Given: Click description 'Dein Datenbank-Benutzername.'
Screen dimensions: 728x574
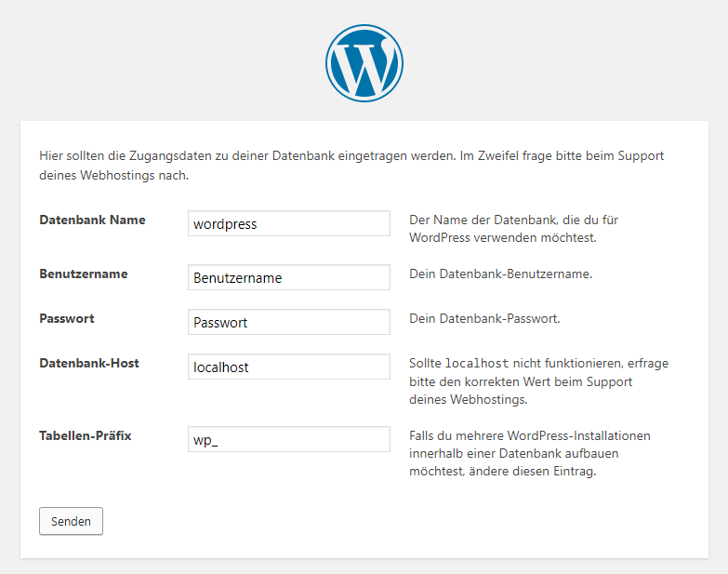Looking at the screenshot, I should [500, 274].
